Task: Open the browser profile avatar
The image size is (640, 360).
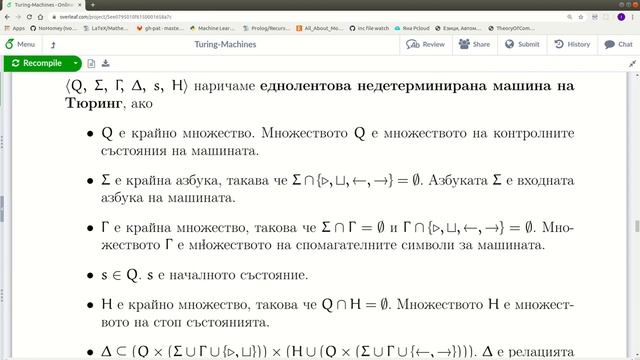Action: [621, 17]
